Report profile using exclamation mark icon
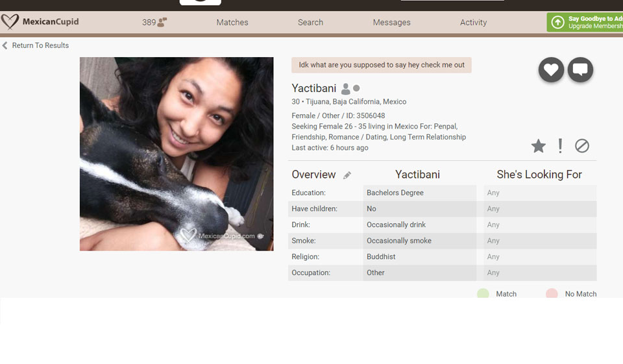Image resolution: width=623 pixels, height=364 pixels. pos(560,146)
